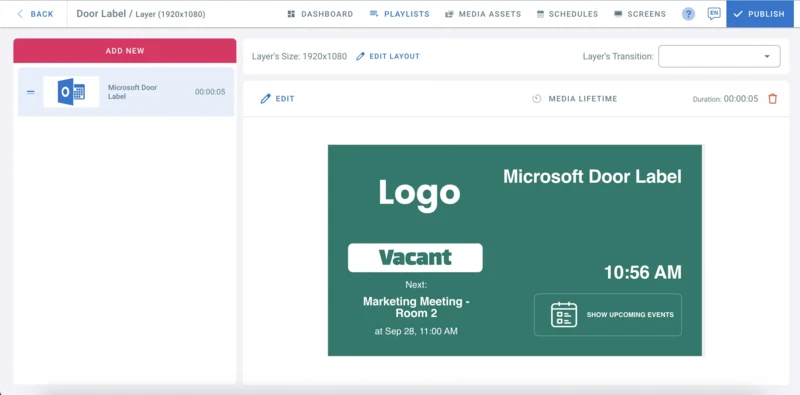This screenshot has height=395, width=800.
Task: Click the Edit Layout link text
Action: pyautogui.click(x=394, y=56)
